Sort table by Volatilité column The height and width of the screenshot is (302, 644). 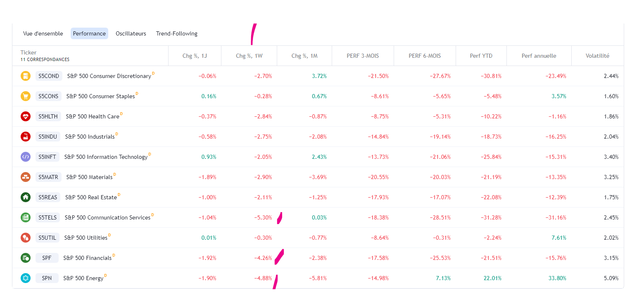597,56
